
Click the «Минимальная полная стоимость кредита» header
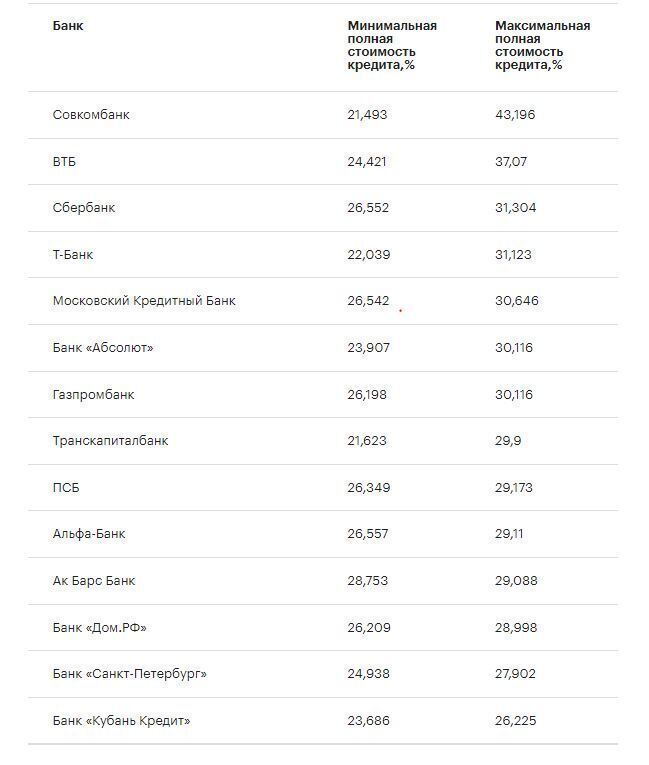coord(391,45)
